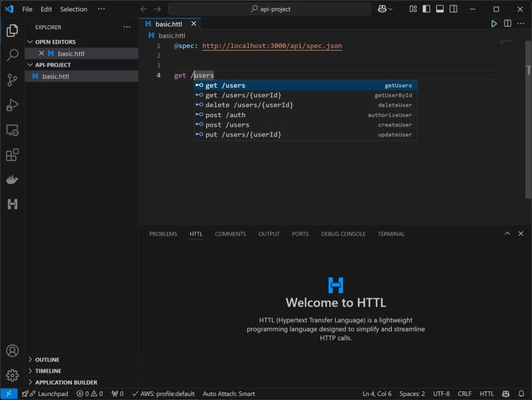532x400 pixels.
Task: Split the editor using the split icon
Action: point(507,23)
